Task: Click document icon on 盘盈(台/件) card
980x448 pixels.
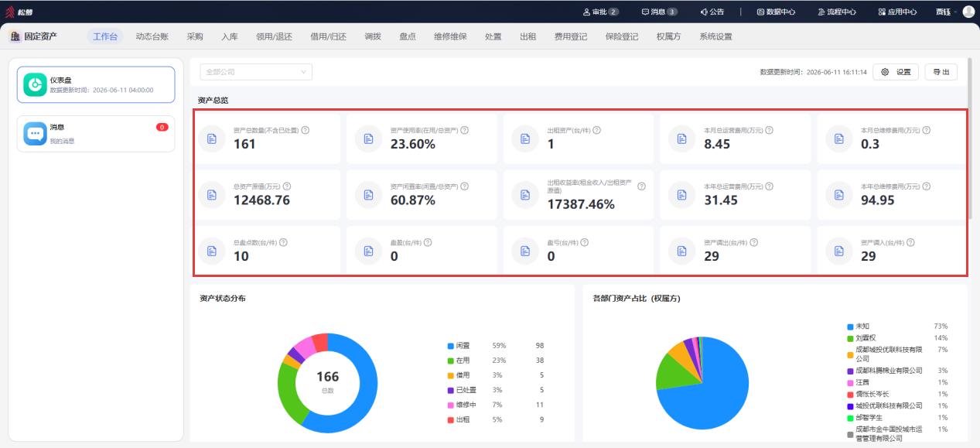Action: pos(368,251)
